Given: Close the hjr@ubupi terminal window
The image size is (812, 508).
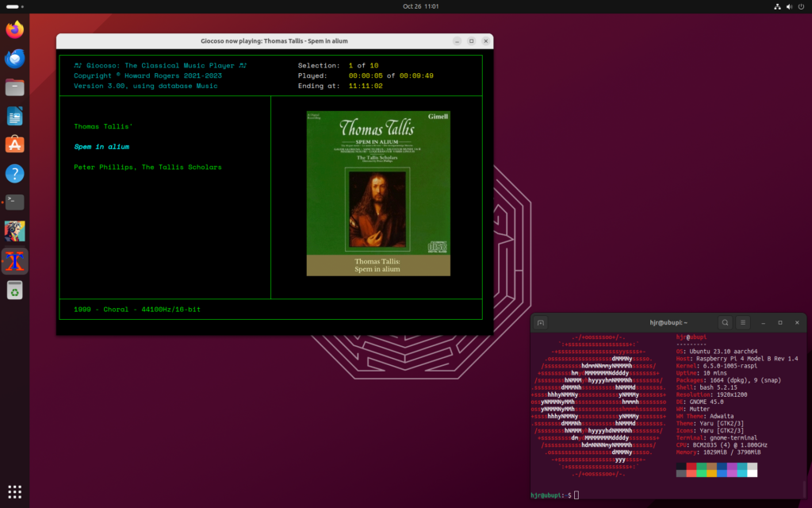Looking at the screenshot, I should pos(797,322).
